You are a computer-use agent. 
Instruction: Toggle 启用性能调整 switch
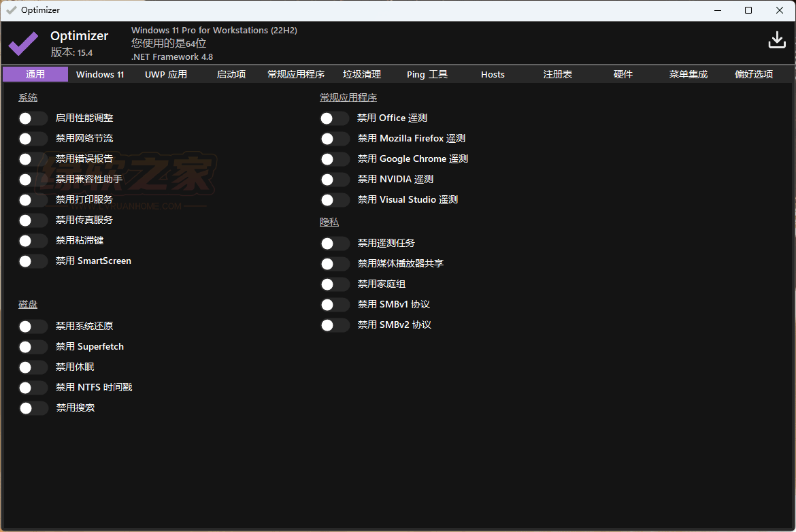(33, 118)
